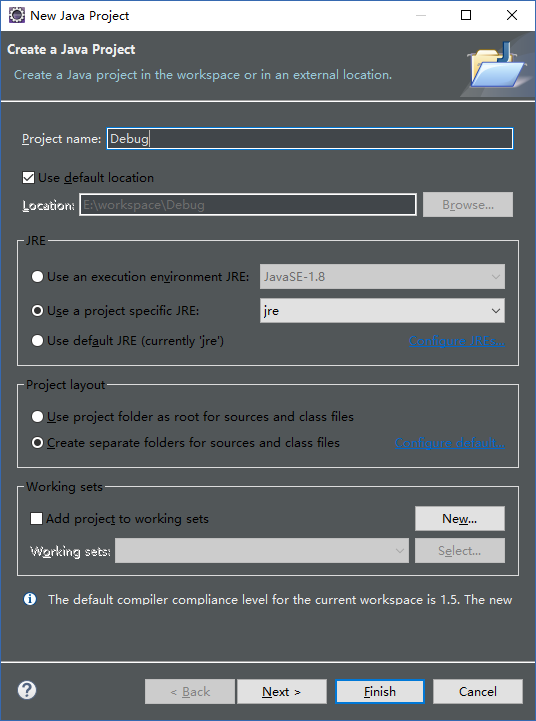The image size is (536, 721).
Task: Click the Browse button
Action: (x=468, y=205)
